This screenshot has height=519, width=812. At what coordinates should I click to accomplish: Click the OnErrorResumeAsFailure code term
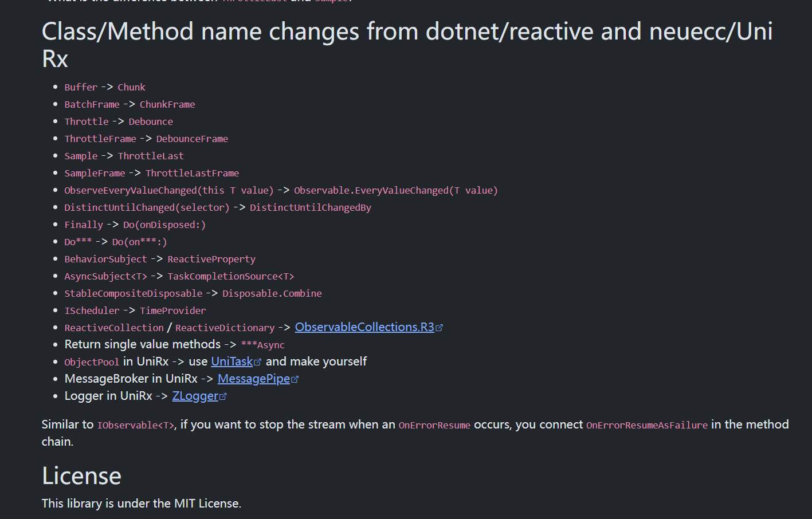coord(646,425)
